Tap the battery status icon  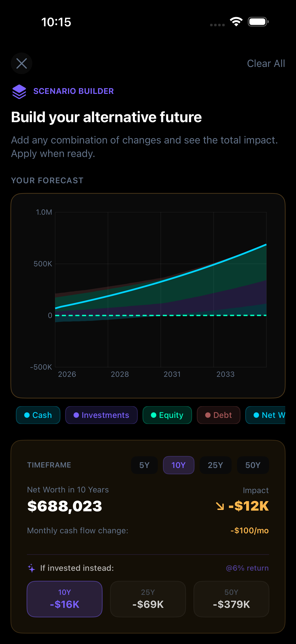[258, 22]
